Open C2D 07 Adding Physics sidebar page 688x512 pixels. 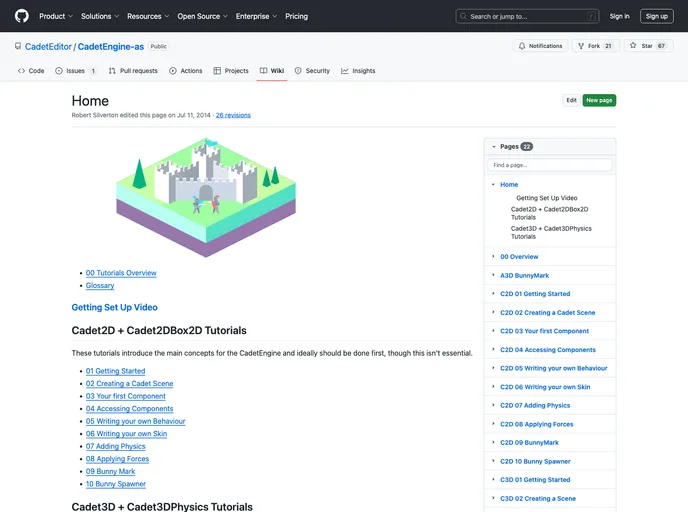pyautogui.click(x=535, y=405)
